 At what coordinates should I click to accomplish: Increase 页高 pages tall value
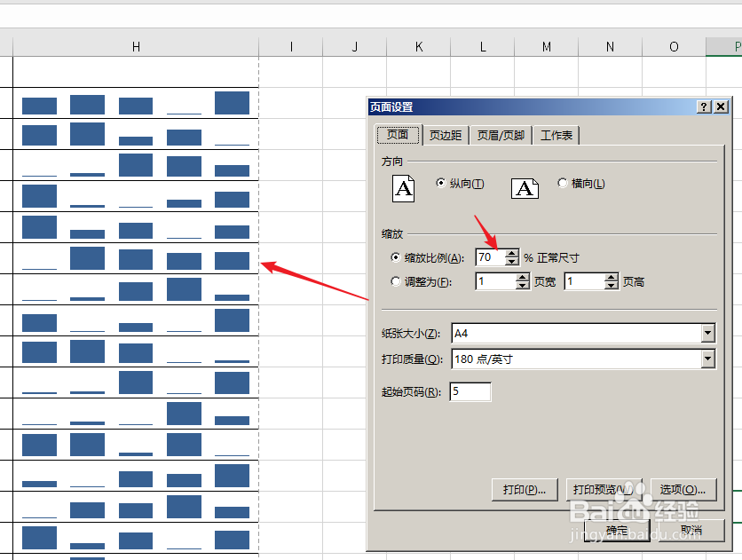[612, 277]
